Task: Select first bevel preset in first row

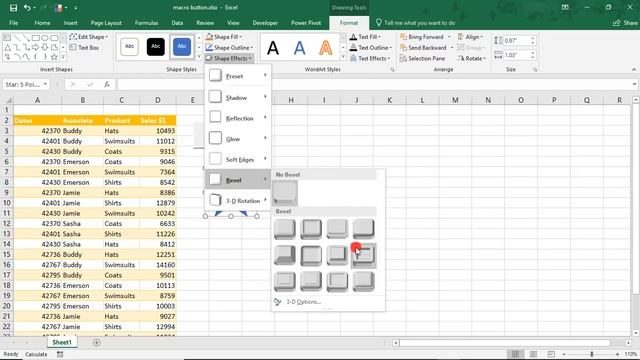Action: point(285,229)
